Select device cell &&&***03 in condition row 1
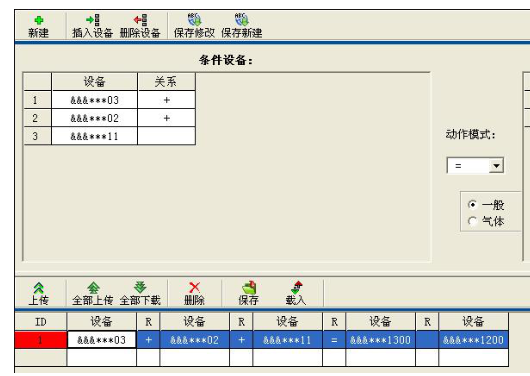Viewport: 530px width, 376px height. 95,100
